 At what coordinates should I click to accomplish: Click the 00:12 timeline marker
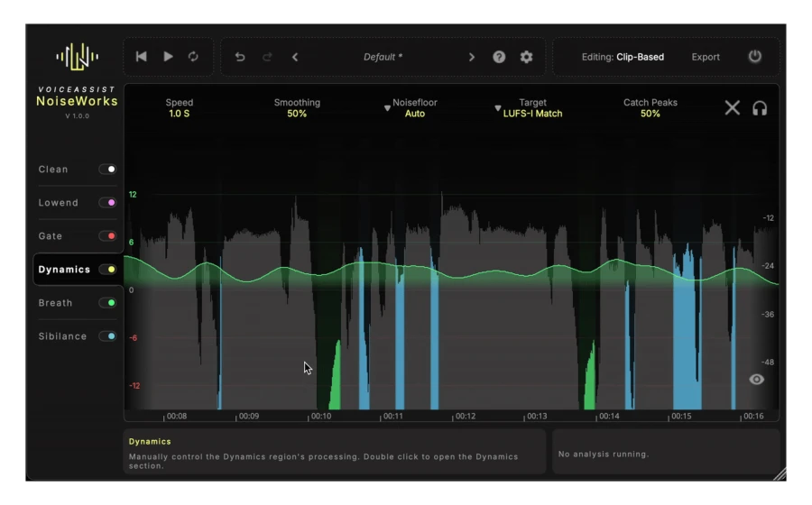click(x=465, y=416)
